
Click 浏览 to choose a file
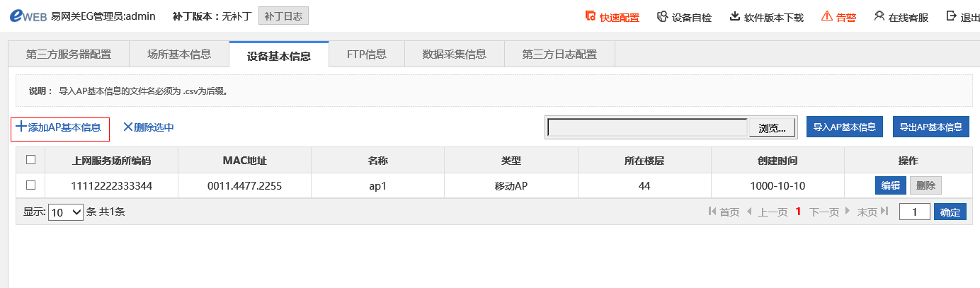tap(772, 128)
